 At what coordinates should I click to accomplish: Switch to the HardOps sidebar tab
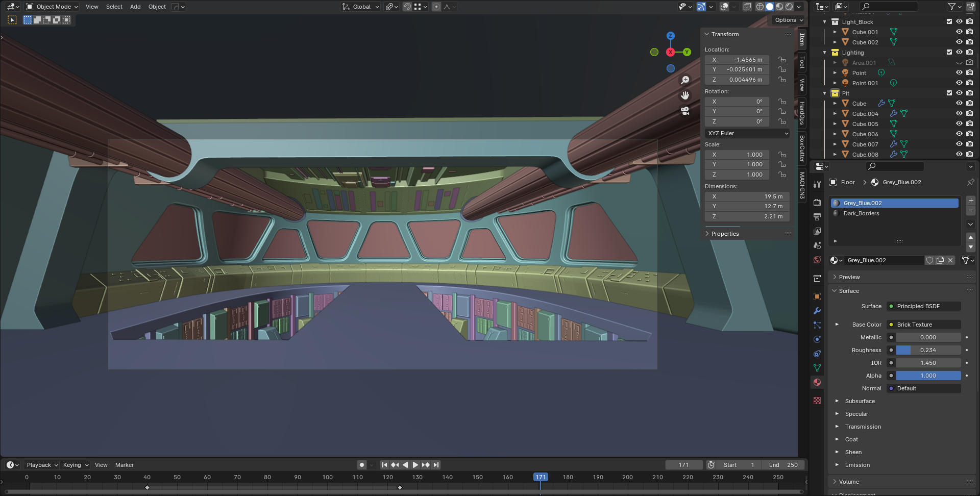point(802,113)
